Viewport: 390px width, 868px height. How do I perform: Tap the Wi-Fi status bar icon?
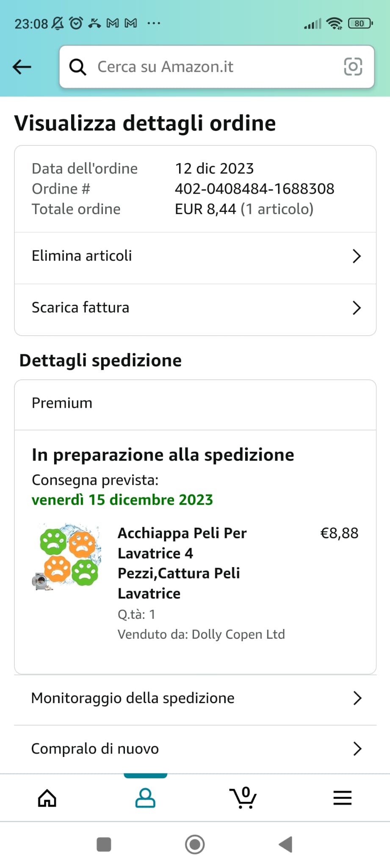click(335, 23)
